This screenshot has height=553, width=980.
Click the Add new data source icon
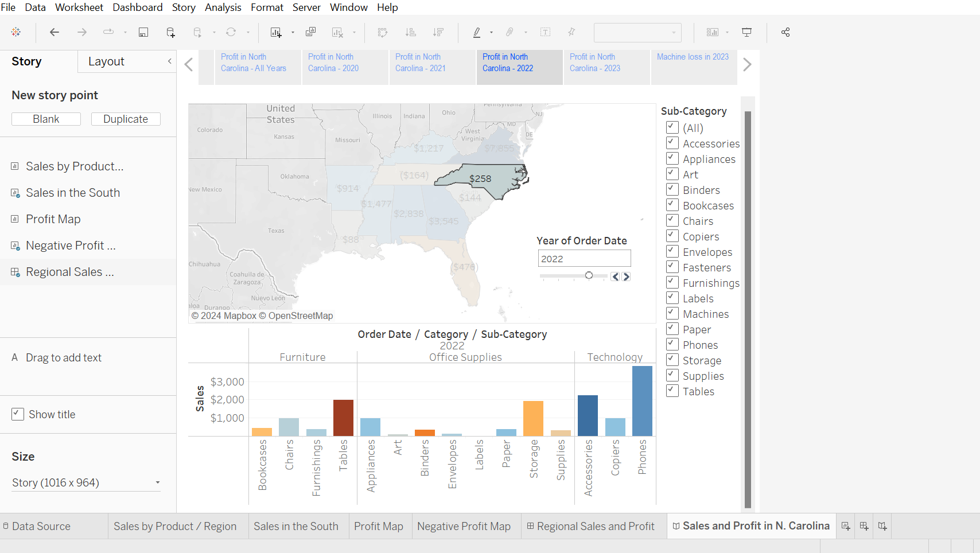click(x=170, y=32)
